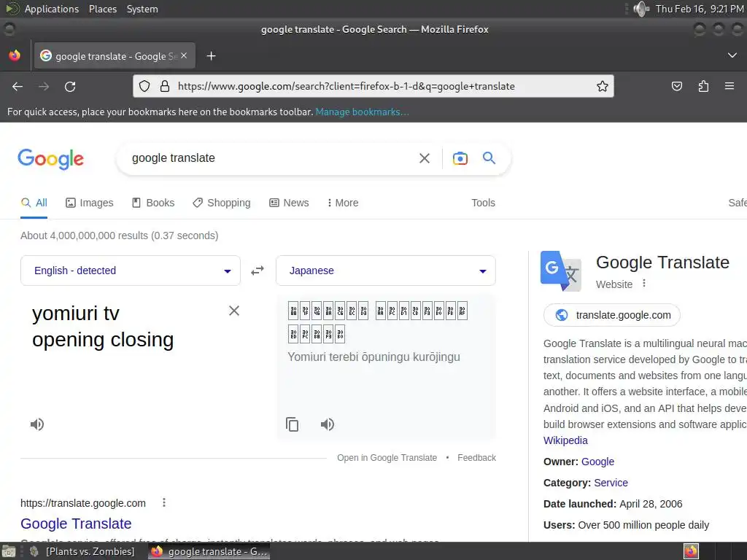Viewport: 747px width, 560px height.
Task: Click the 'About 4,000,000,000 results' text
Action: point(119,236)
